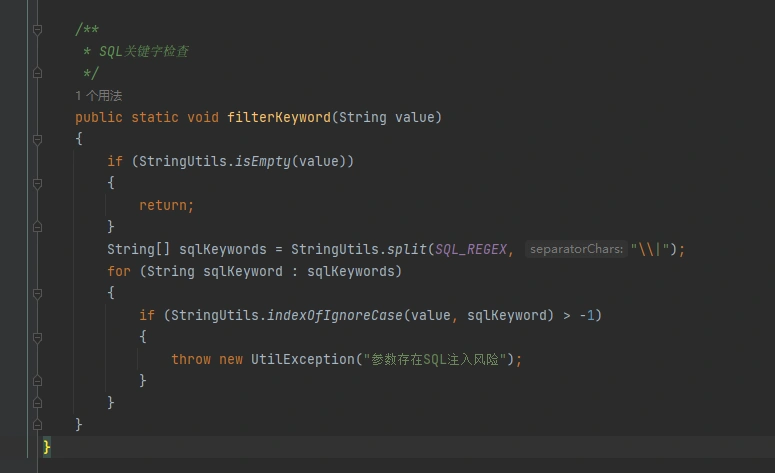775x473 pixels.
Task: Select the SQL_REGEX constant reference
Action: pyautogui.click(x=470, y=249)
